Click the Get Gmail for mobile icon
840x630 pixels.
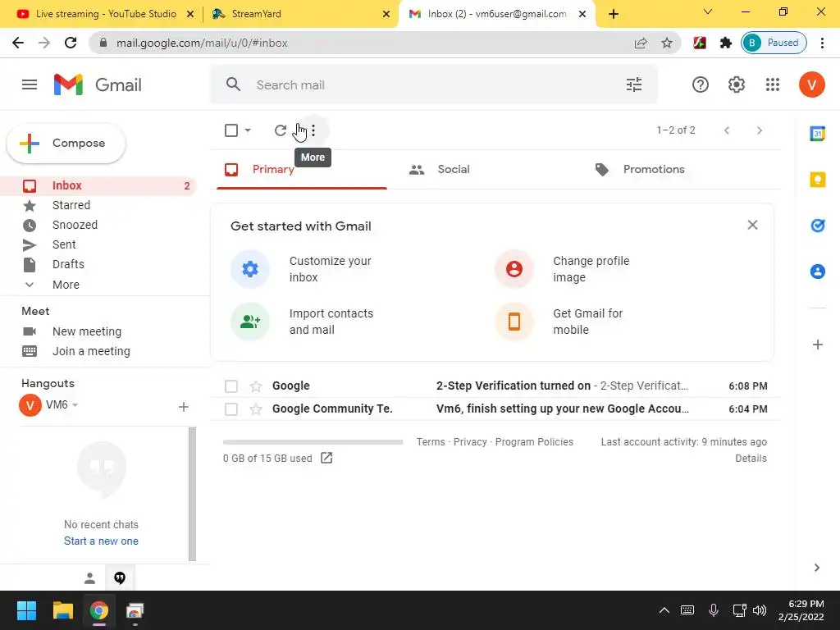(x=514, y=322)
